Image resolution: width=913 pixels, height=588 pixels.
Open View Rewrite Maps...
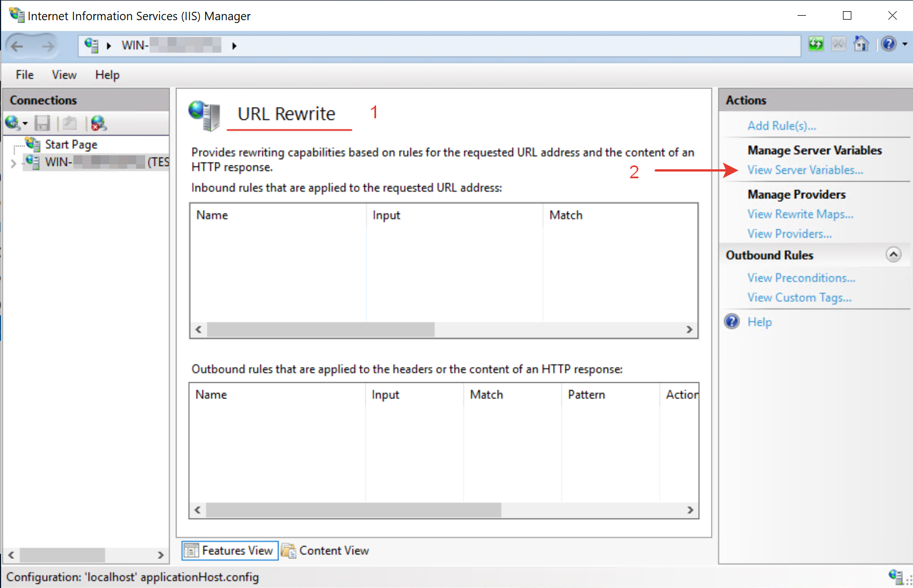point(800,214)
